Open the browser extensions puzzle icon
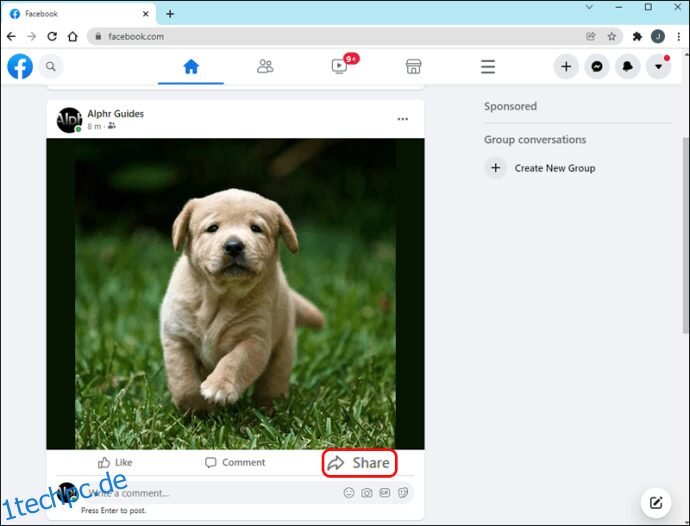 [x=637, y=37]
